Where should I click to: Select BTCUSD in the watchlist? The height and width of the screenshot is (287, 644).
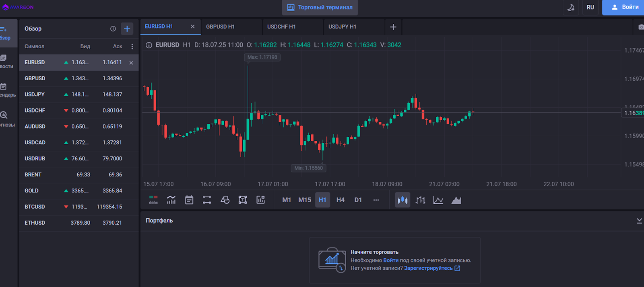[79, 207]
